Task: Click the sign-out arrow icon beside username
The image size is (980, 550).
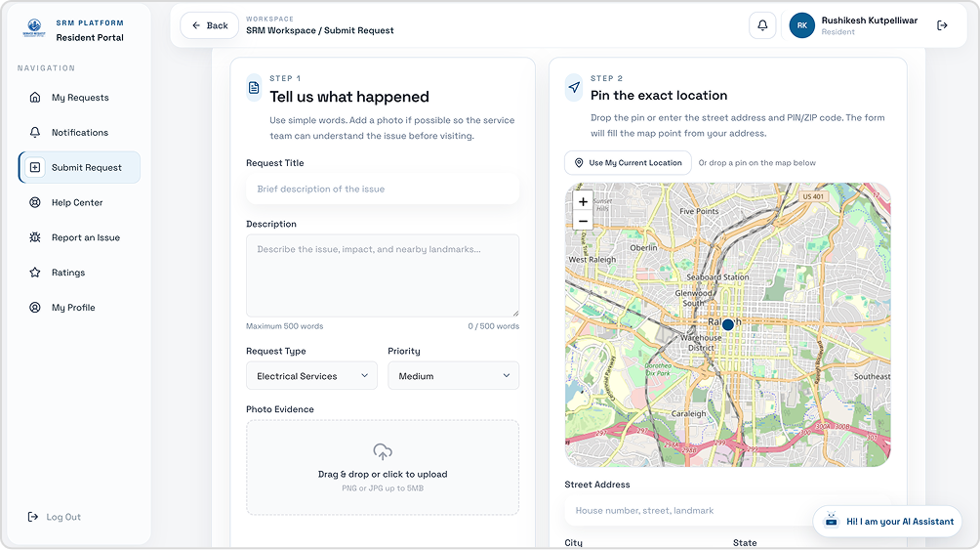Action: 942,25
